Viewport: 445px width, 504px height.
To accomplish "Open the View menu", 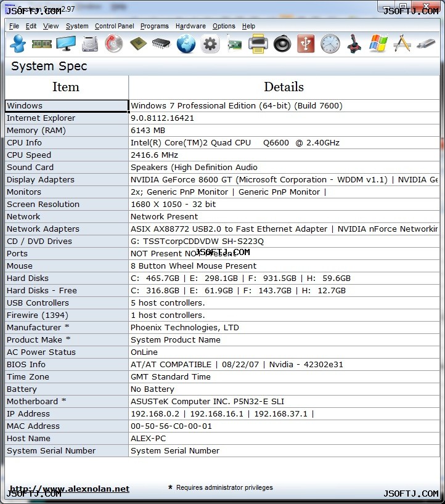I will tap(51, 26).
